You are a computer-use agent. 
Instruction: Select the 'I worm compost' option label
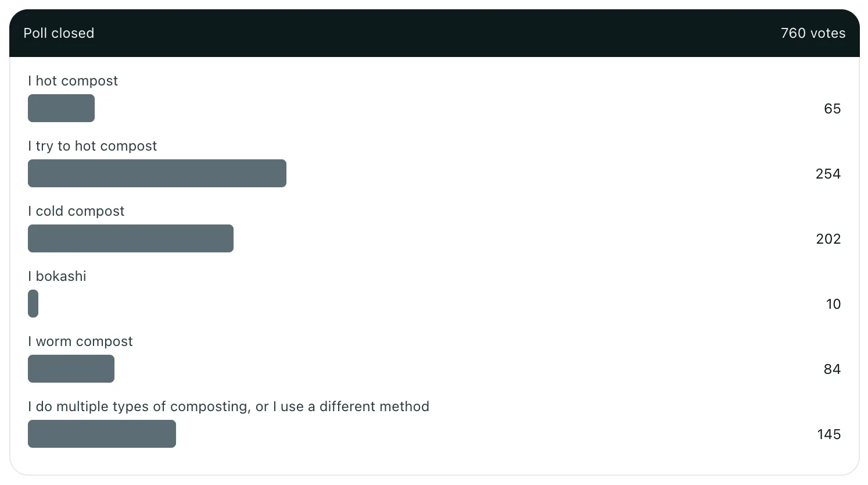(x=80, y=341)
